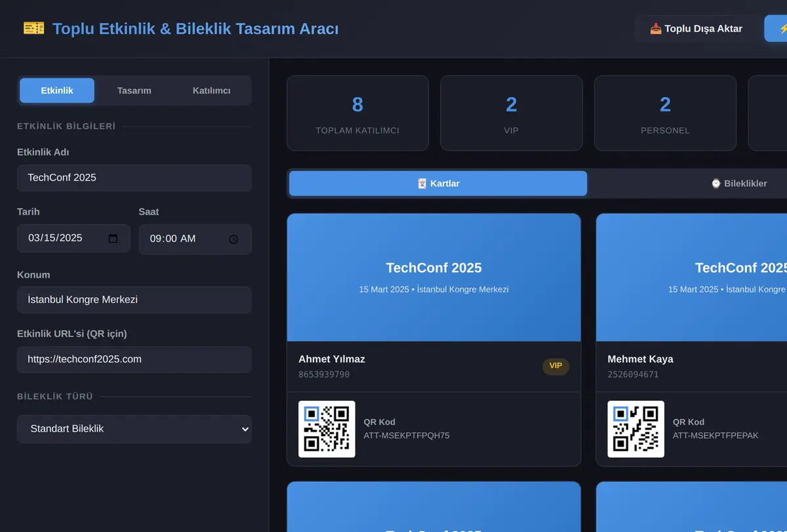Viewport: 787px width, 532px height.
Task: Click the ID number 8653939790
Action: pos(324,375)
